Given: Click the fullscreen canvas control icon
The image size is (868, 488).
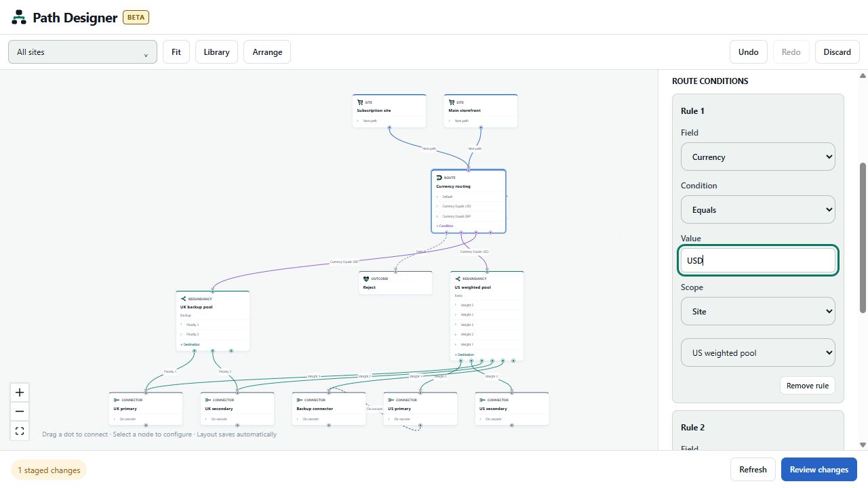Looking at the screenshot, I should point(20,431).
